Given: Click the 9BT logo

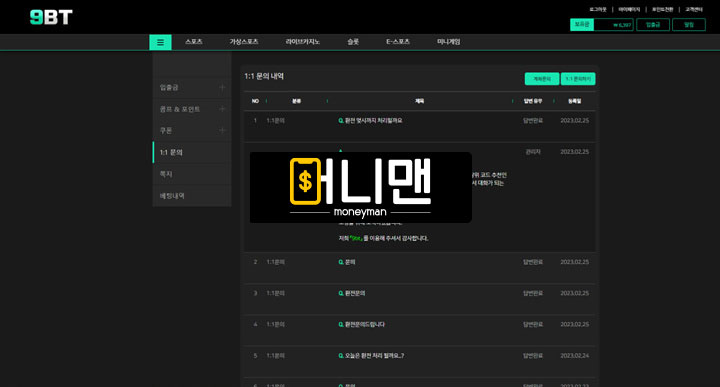Looking at the screenshot, I should click(x=51, y=17).
